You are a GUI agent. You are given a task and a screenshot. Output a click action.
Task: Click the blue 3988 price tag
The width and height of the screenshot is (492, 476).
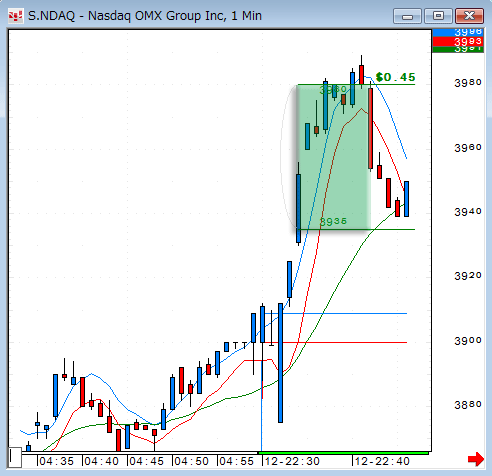pos(458,33)
